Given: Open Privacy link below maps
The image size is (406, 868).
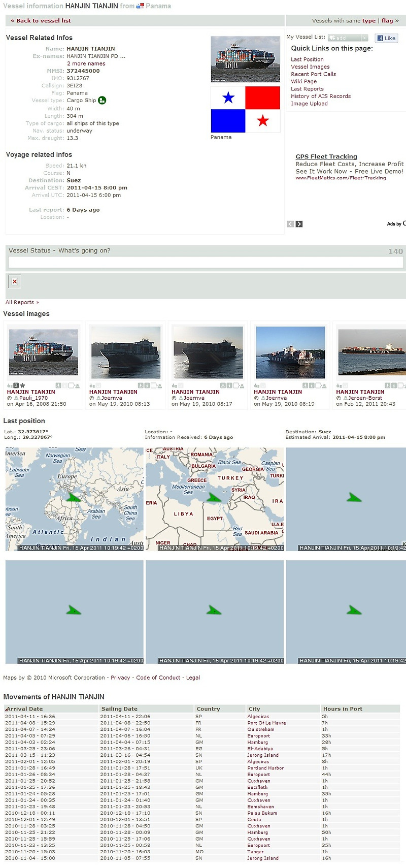Looking at the screenshot, I should [120, 678].
